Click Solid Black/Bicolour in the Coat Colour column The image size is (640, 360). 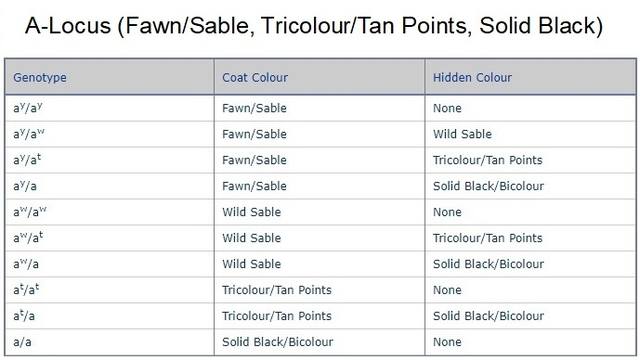[x=278, y=342]
